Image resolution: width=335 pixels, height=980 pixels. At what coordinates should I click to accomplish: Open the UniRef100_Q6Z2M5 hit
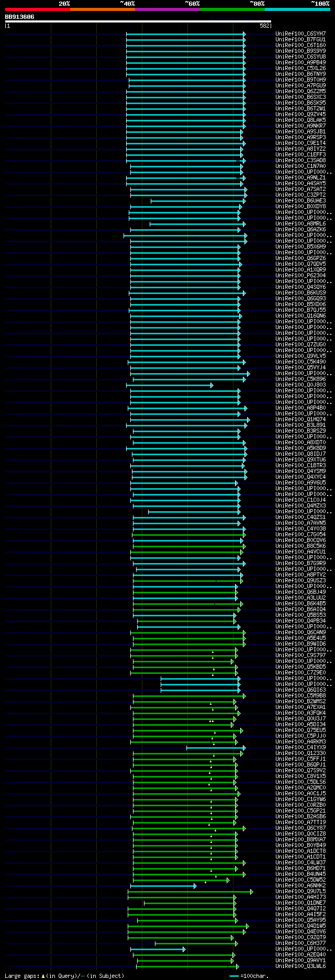click(x=300, y=92)
